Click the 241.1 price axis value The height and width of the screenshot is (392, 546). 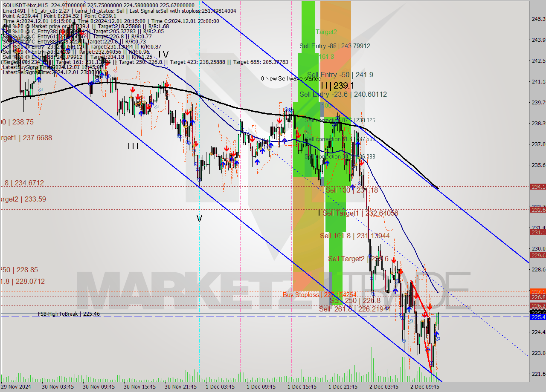point(538,81)
